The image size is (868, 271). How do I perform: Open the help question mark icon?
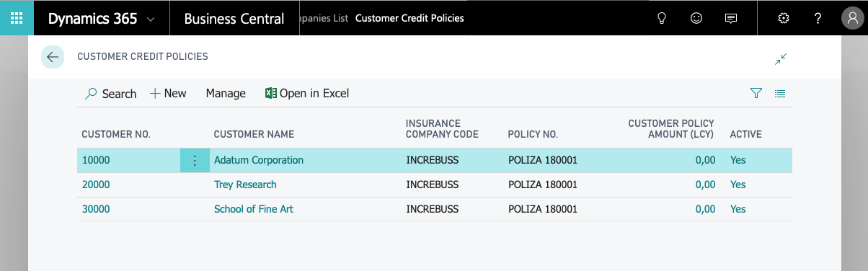[818, 19]
